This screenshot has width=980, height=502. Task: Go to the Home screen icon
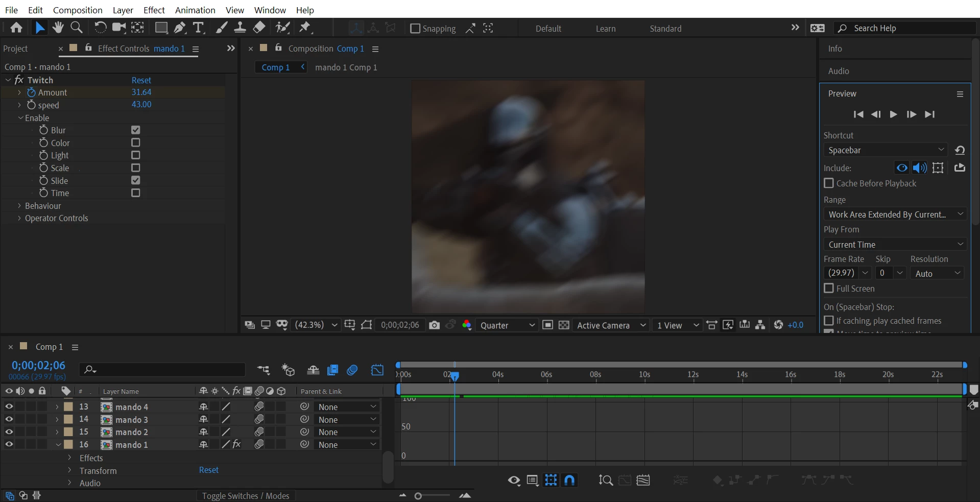click(x=16, y=28)
